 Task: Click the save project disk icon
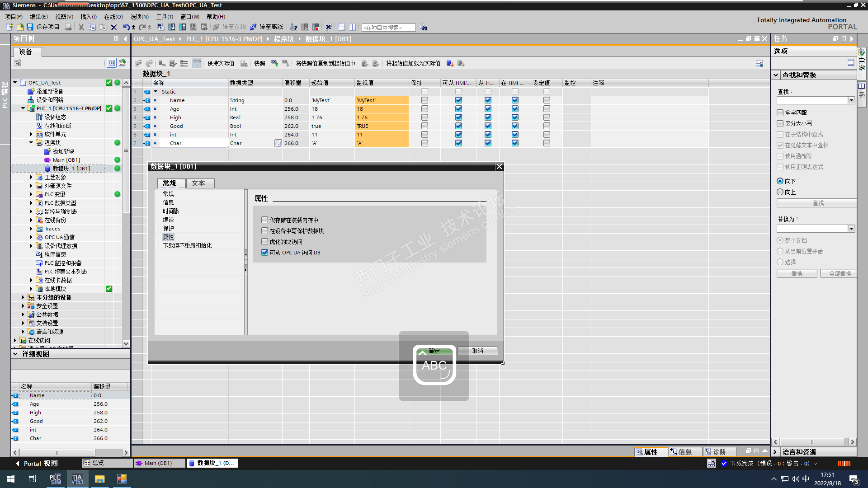(x=30, y=27)
